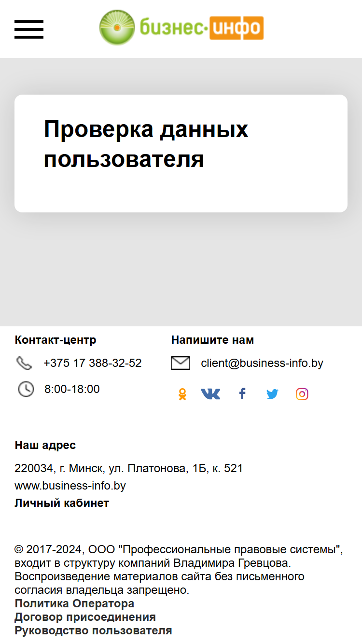Open Руководство пользователя

coord(93,630)
